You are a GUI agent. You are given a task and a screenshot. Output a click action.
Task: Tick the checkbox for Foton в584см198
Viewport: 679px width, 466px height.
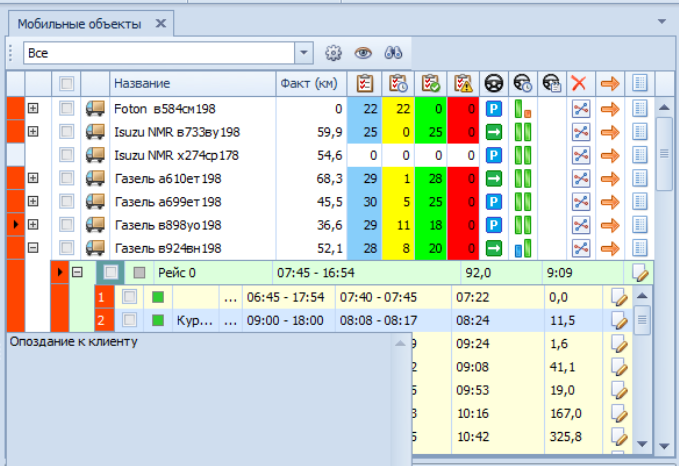67,108
